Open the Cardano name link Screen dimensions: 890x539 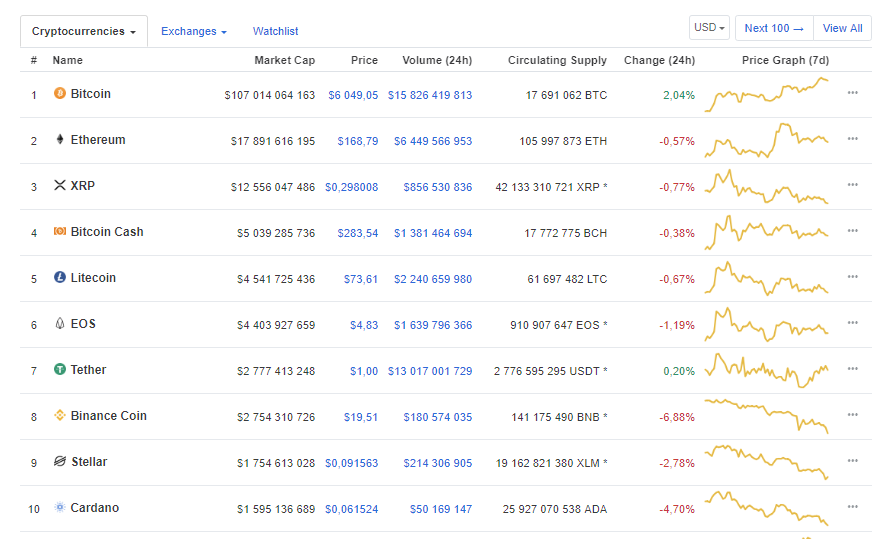coord(95,507)
